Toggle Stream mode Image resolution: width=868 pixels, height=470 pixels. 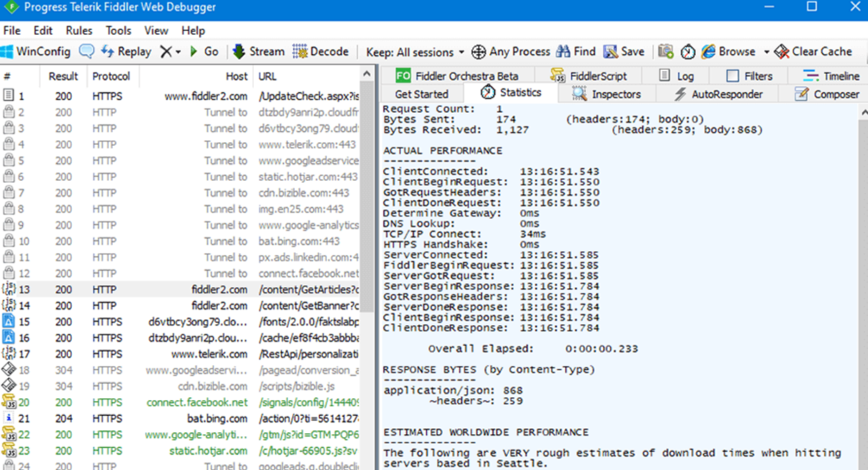point(258,52)
